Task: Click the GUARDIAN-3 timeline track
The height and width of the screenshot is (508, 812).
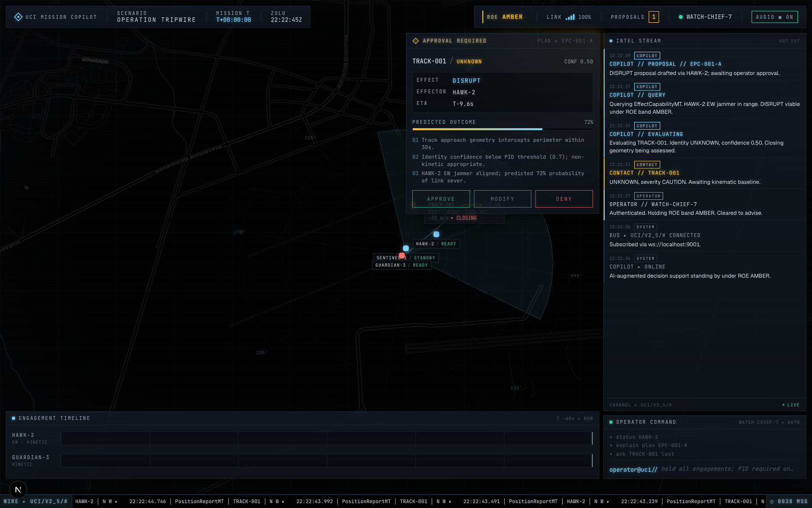Action: coord(327,461)
